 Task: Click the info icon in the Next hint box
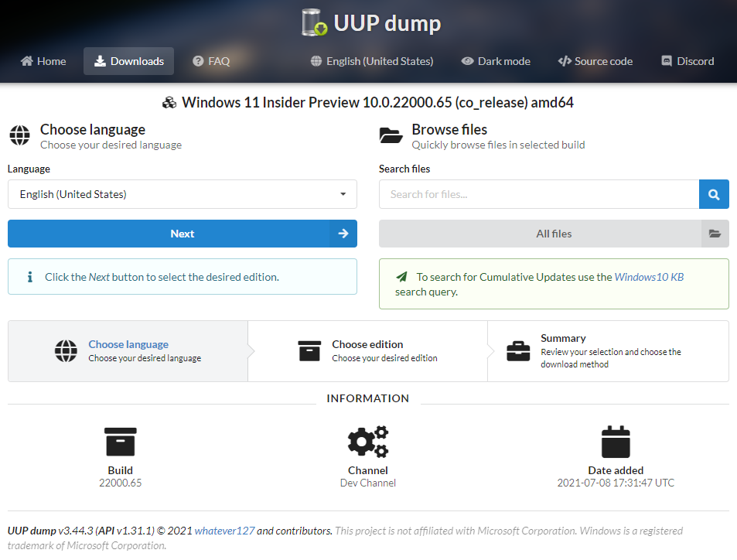coord(30,277)
